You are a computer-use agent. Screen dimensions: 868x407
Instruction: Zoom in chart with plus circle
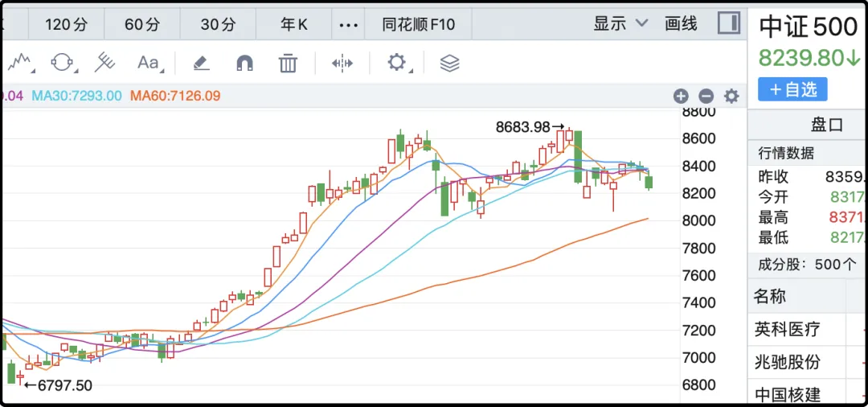click(681, 97)
